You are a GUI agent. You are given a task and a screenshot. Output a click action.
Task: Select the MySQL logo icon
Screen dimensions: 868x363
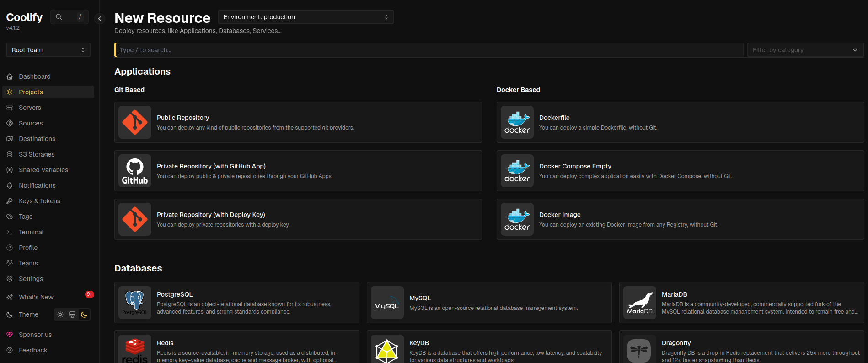pyautogui.click(x=387, y=303)
